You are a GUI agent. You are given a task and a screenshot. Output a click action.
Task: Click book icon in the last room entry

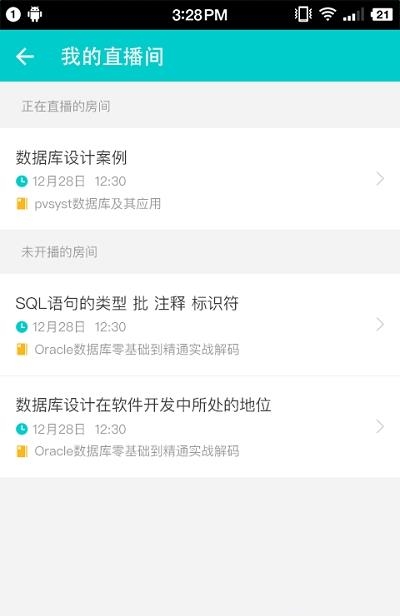[22, 451]
